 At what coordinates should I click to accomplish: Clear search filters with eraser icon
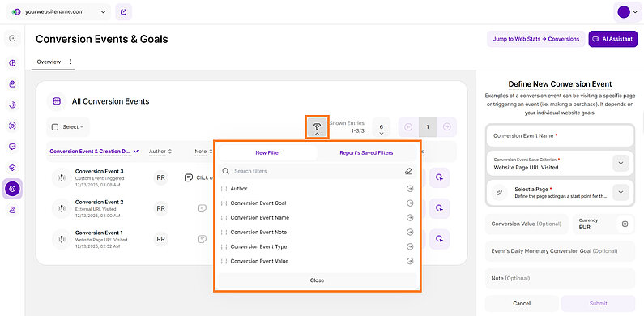pyautogui.click(x=407, y=171)
